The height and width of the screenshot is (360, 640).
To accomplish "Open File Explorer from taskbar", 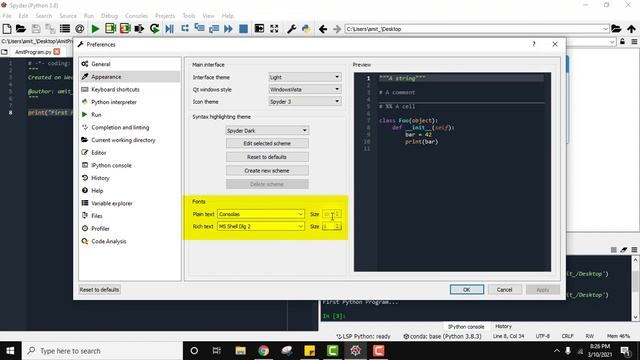I will click(240, 351).
